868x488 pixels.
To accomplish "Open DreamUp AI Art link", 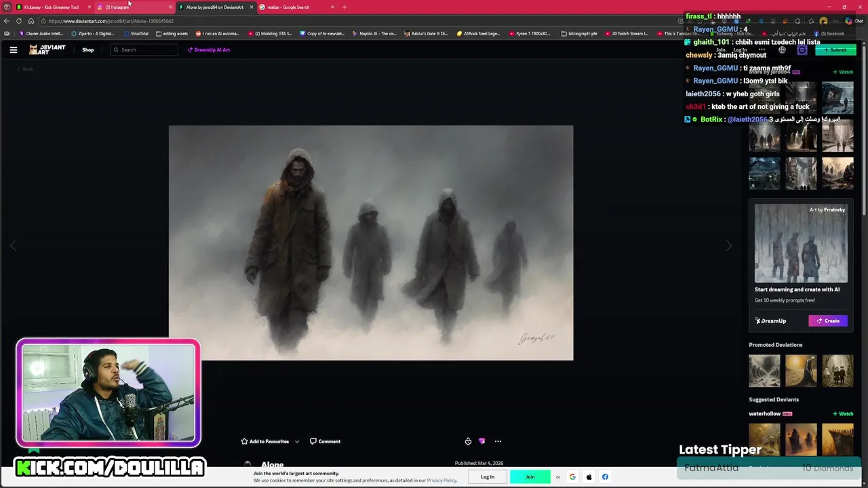I will click(208, 49).
